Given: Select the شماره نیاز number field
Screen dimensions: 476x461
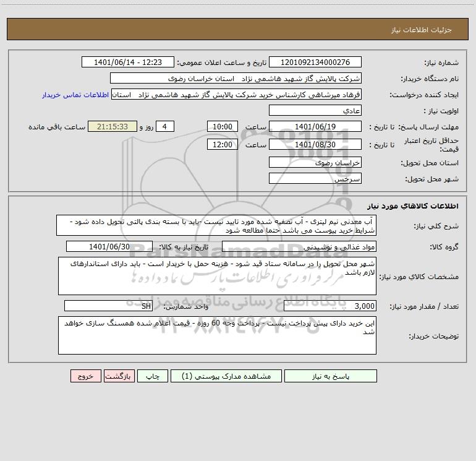Looking at the screenshot, I should (x=315, y=62).
